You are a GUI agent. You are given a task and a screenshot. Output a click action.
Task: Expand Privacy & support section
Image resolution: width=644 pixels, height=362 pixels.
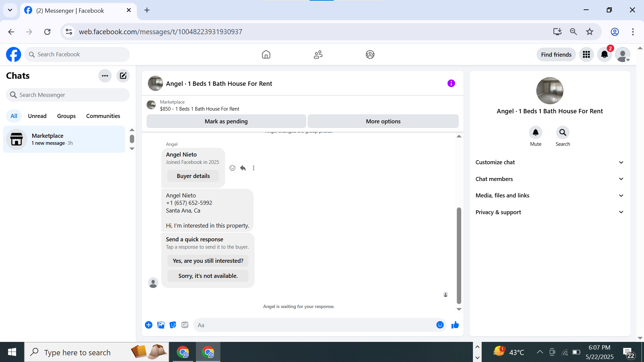point(550,212)
